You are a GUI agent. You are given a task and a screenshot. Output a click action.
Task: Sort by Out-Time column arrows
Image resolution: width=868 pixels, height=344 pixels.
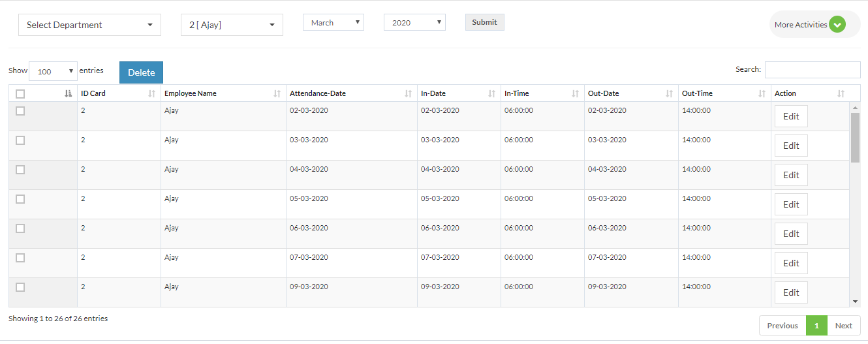pyautogui.click(x=762, y=93)
